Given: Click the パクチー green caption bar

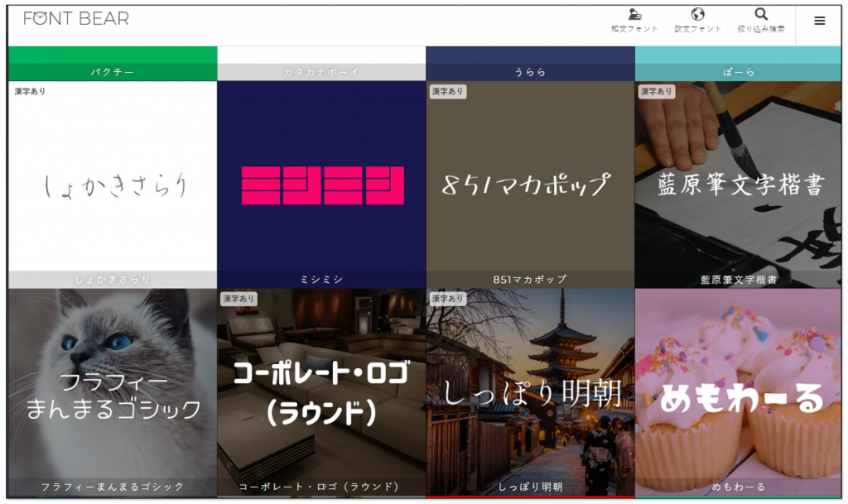Looking at the screenshot, I should [113, 72].
